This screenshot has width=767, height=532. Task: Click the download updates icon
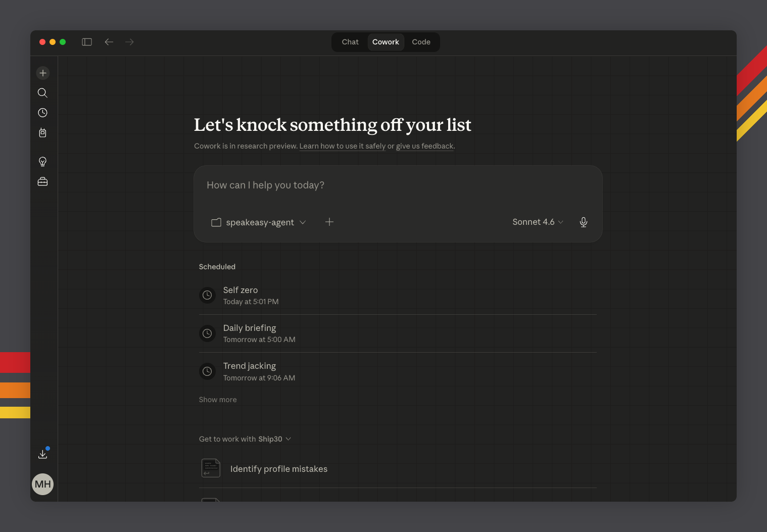coord(43,454)
